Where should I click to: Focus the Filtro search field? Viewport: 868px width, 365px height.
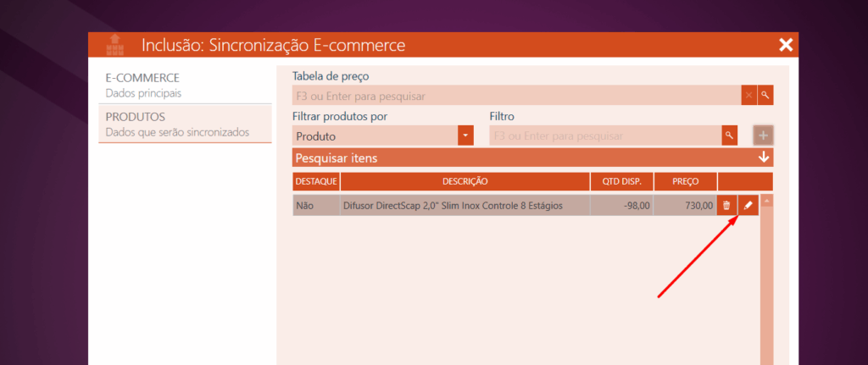[x=604, y=135]
